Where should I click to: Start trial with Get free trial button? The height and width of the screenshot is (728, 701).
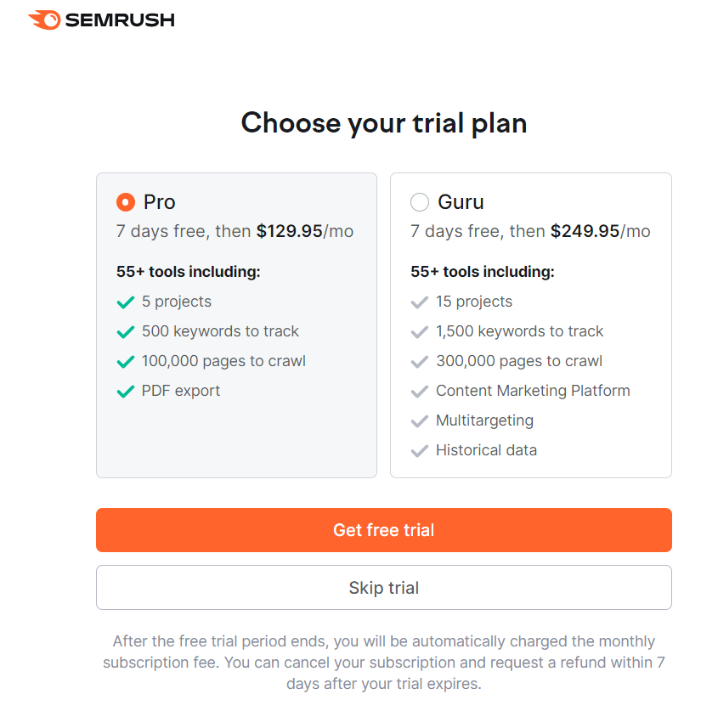point(384,530)
